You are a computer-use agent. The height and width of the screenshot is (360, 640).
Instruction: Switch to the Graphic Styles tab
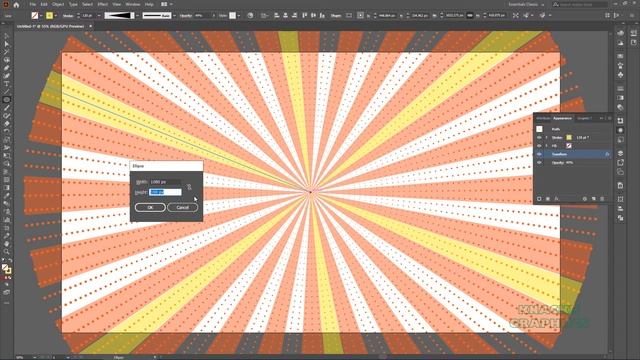[x=584, y=118]
